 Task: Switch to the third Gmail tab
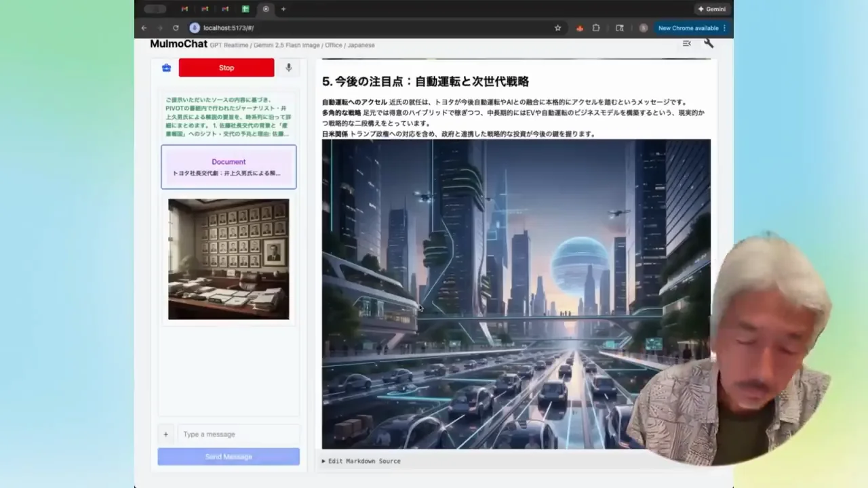(x=225, y=9)
